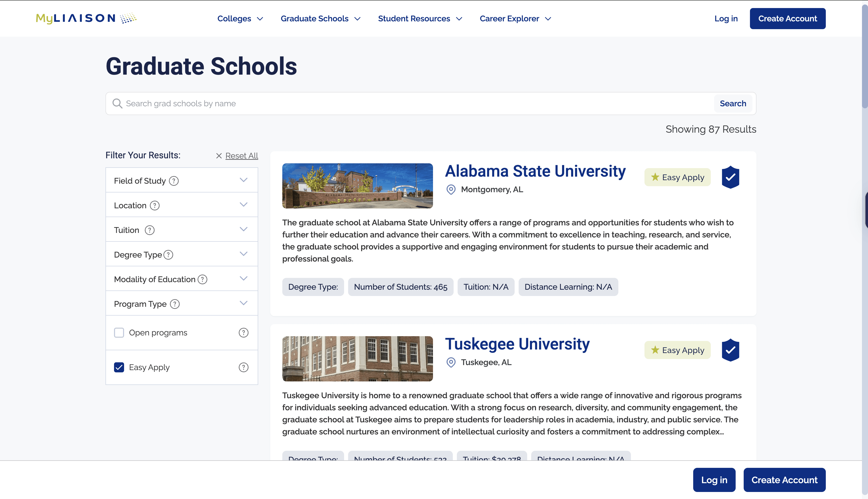Click the MyLiaison logo

click(86, 18)
